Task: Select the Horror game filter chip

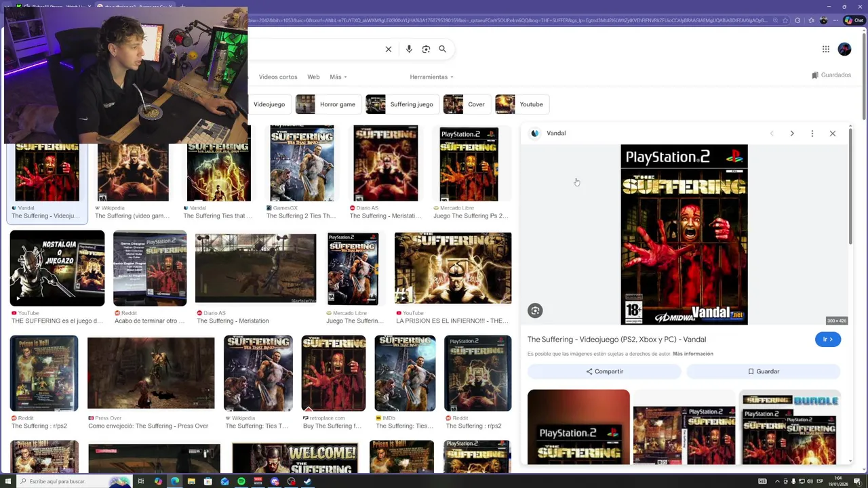Action: [328, 104]
